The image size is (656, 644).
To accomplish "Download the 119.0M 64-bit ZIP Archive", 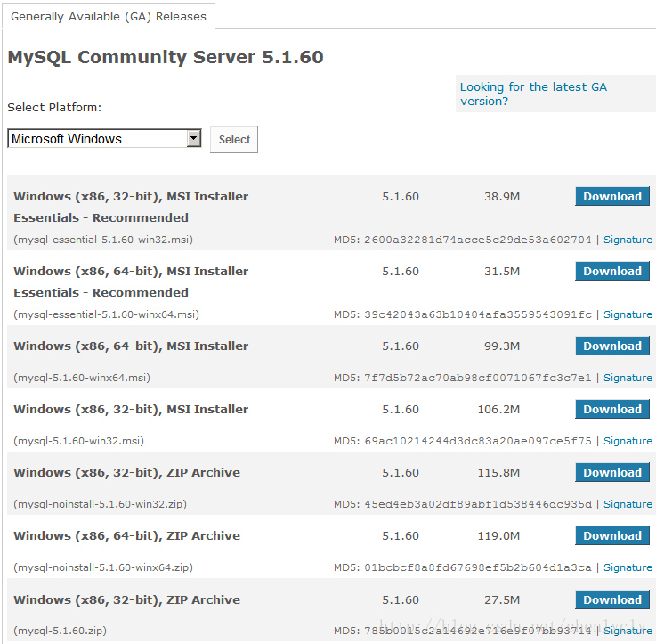I will click(612, 535).
